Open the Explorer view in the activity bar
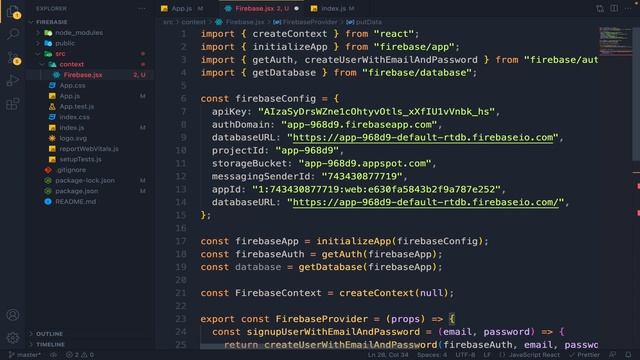The width and height of the screenshot is (640, 360). (13, 12)
